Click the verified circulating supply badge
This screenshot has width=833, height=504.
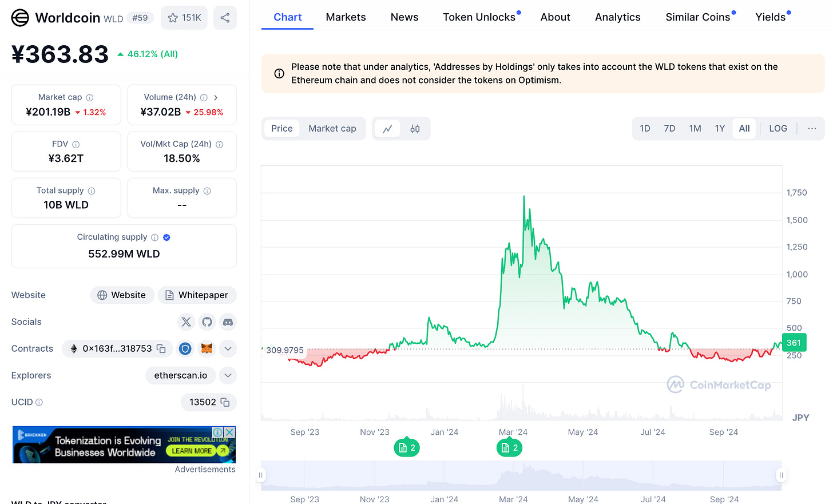pos(166,237)
